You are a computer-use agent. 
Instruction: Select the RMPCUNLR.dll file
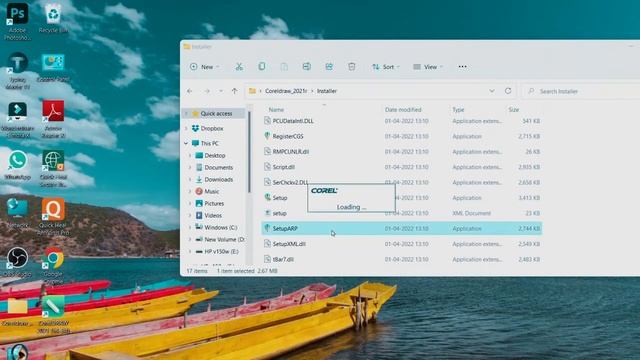[402, 151]
